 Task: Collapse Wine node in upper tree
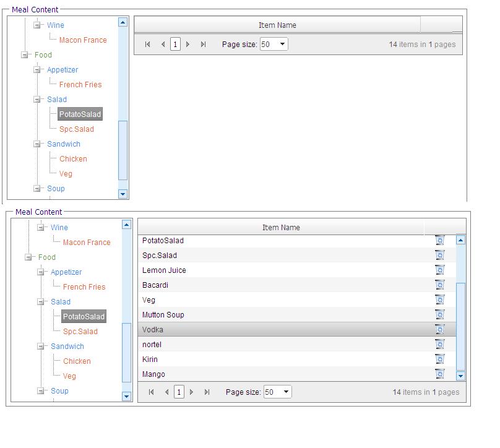tap(37, 25)
